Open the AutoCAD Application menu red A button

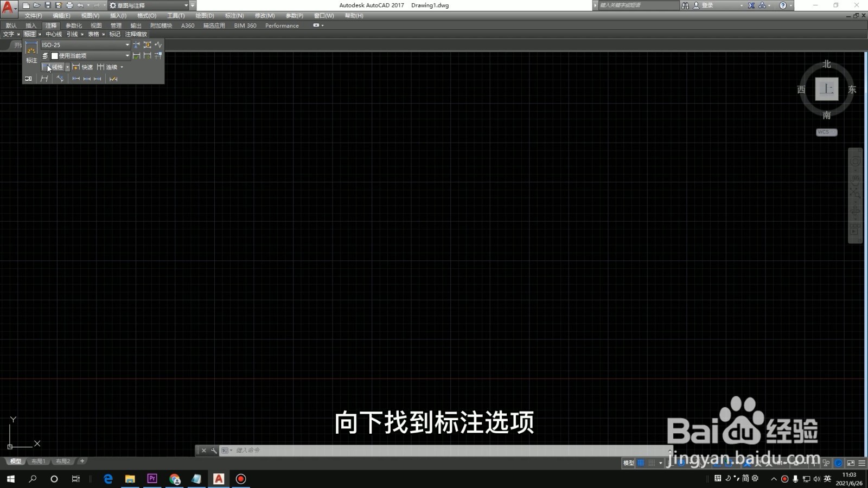(x=7, y=5)
